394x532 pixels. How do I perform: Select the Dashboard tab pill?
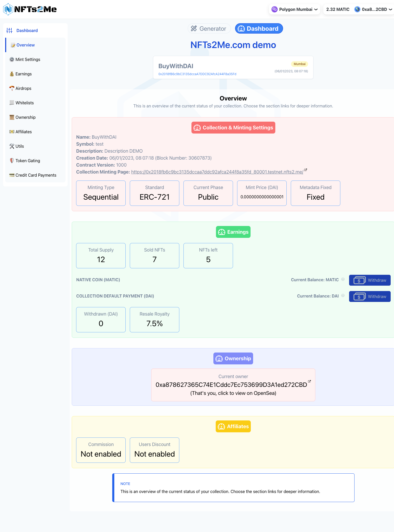point(259,29)
